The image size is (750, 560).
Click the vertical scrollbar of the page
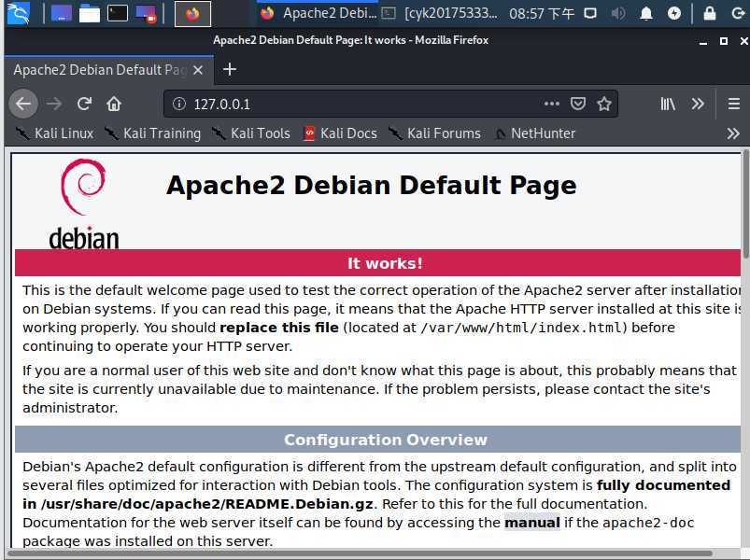click(x=745, y=205)
